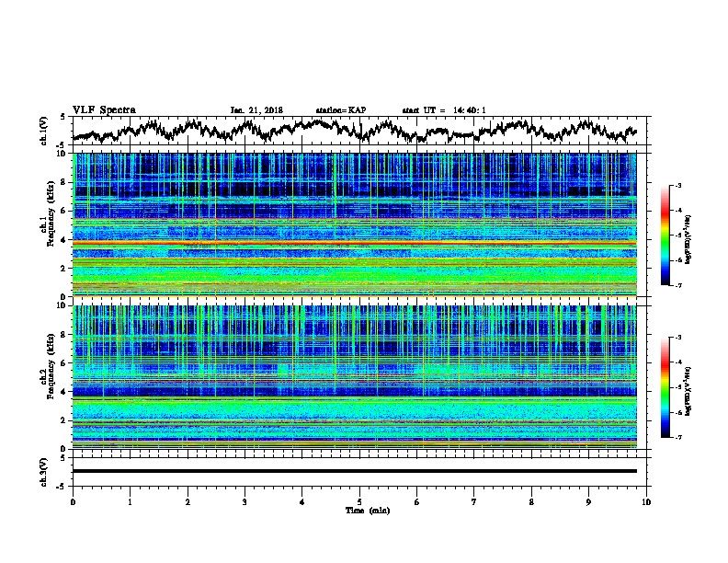Click the ch.1 PSD color scale bar
The image size is (728, 563).
click(x=665, y=236)
